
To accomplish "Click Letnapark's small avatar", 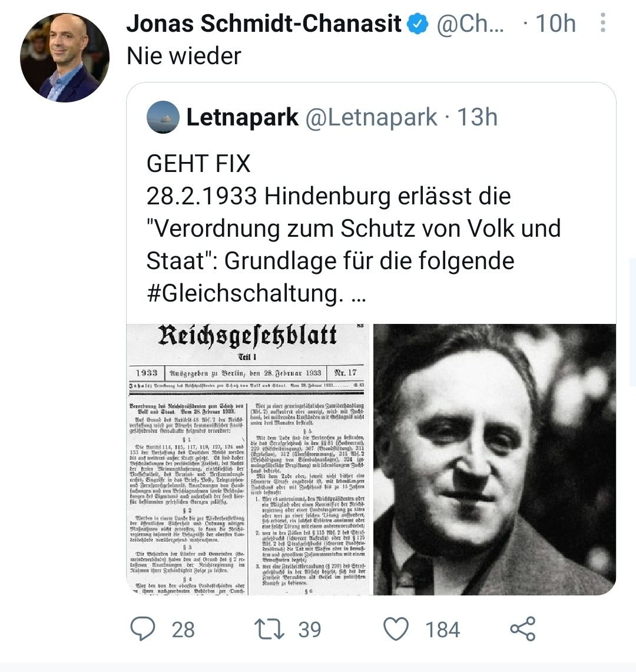I will (163, 117).
